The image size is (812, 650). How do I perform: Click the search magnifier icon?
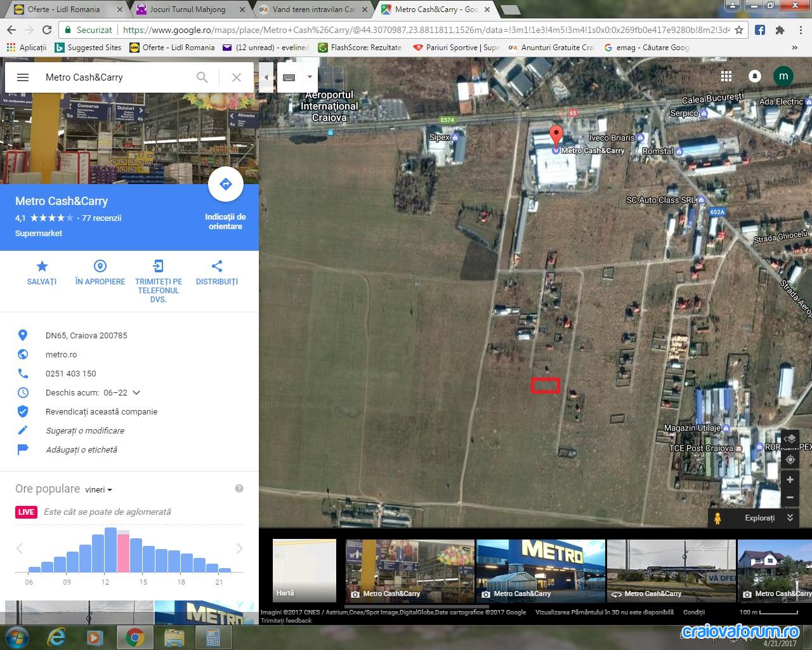click(x=202, y=77)
